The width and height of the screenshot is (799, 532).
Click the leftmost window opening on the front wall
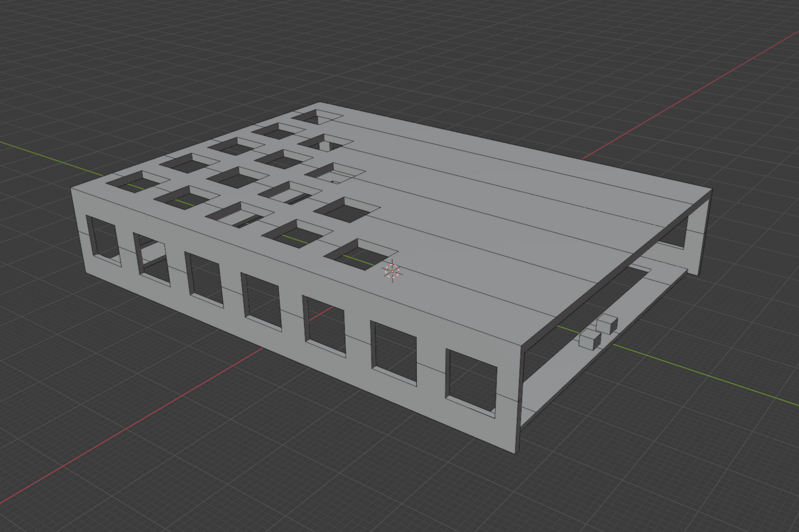(103, 241)
